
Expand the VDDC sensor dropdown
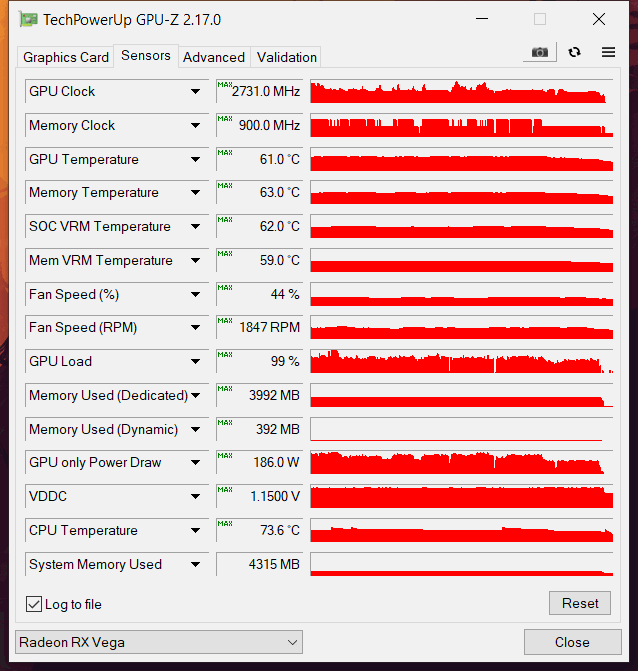[x=195, y=496]
